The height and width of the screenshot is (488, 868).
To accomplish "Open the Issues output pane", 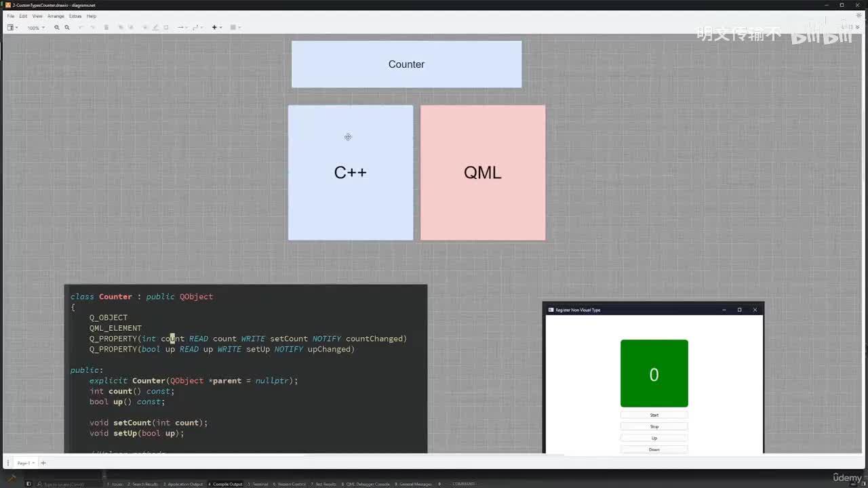I will click(x=115, y=484).
